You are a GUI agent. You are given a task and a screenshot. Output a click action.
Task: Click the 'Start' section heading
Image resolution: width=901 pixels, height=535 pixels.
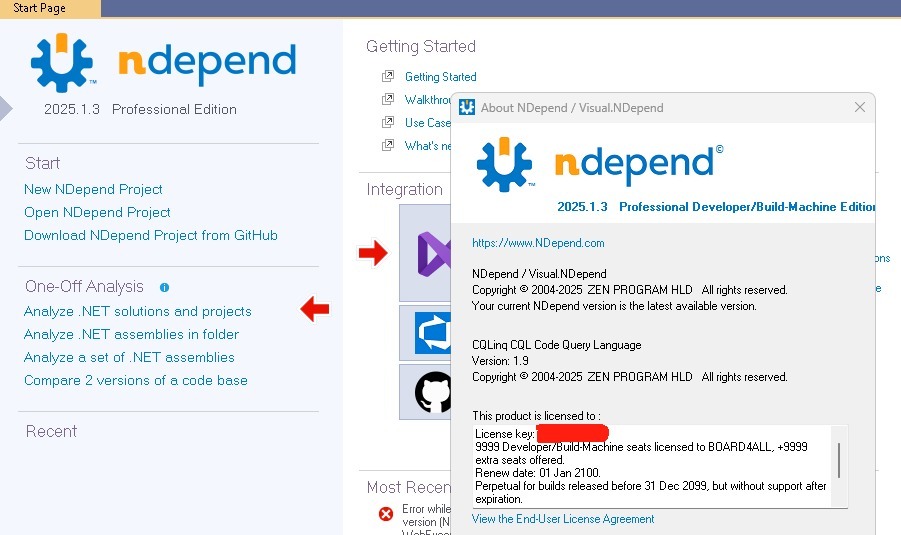point(43,163)
